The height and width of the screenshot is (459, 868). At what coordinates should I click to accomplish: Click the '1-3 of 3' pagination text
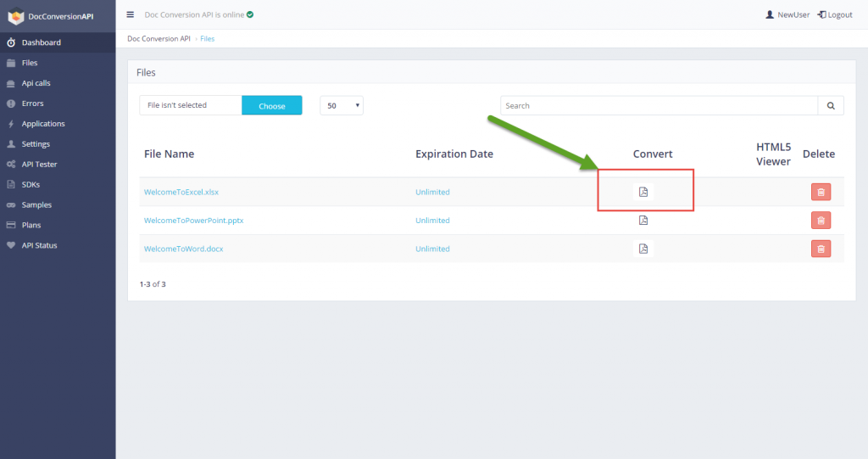click(x=153, y=284)
